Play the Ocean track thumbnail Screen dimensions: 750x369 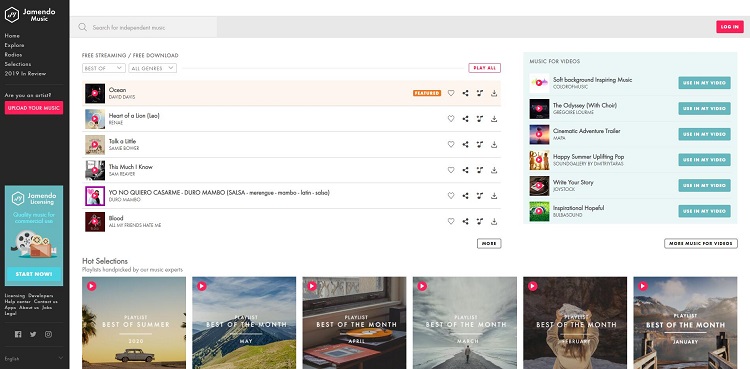[95, 93]
